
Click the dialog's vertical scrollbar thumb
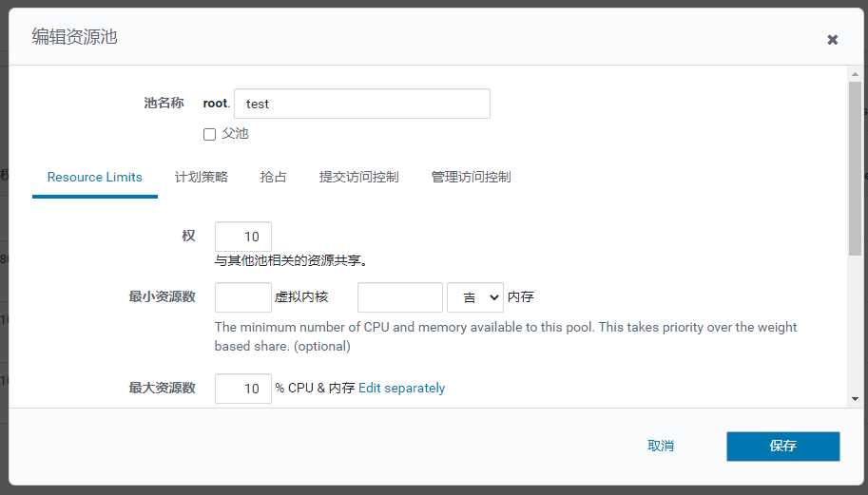[855, 166]
